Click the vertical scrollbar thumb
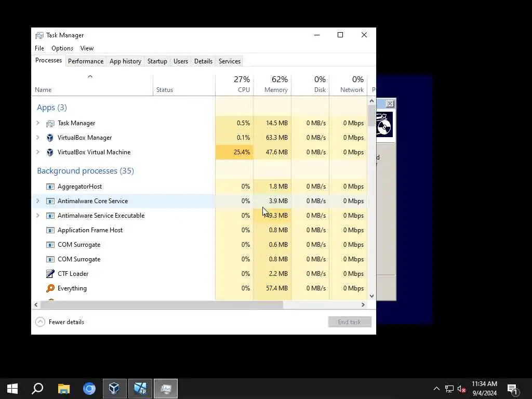Viewport: 532px width, 399px height. point(371,115)
